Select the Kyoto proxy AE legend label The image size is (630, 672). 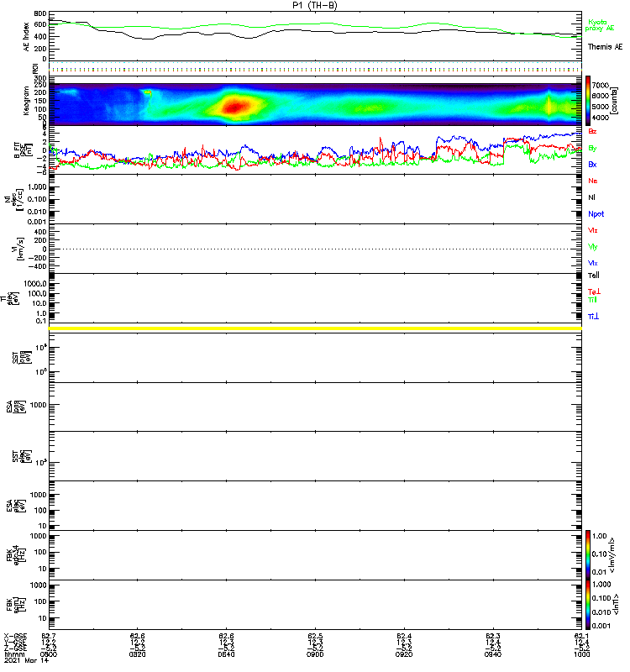tap(600, 25)
